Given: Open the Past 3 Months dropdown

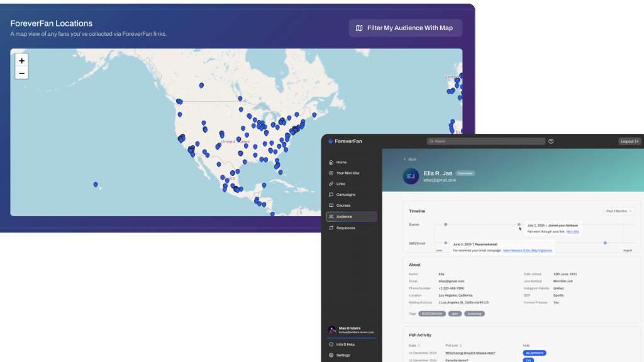Looking at the screenshot, I should click(618, 211).
